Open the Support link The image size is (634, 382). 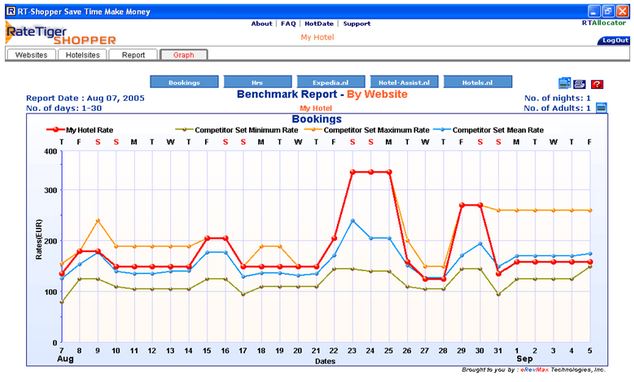[x=357, y=23]
